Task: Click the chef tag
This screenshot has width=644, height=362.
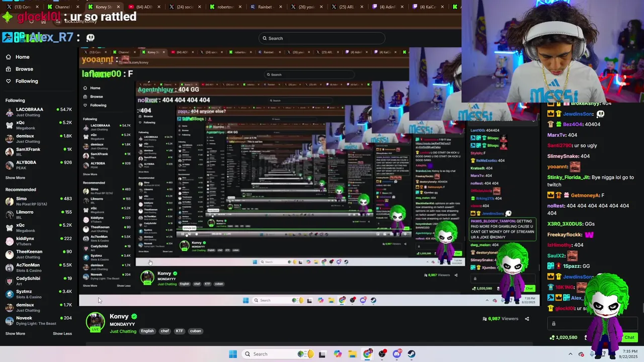Action: [x=165, y=331]
